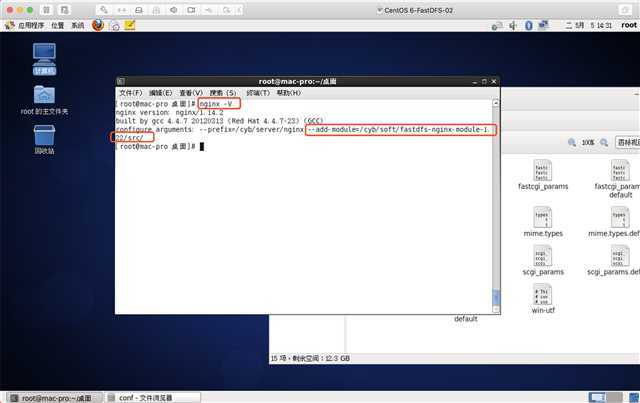Click the Bluetooth icon in system tray

pyautogui.click(x=529, y=25)
